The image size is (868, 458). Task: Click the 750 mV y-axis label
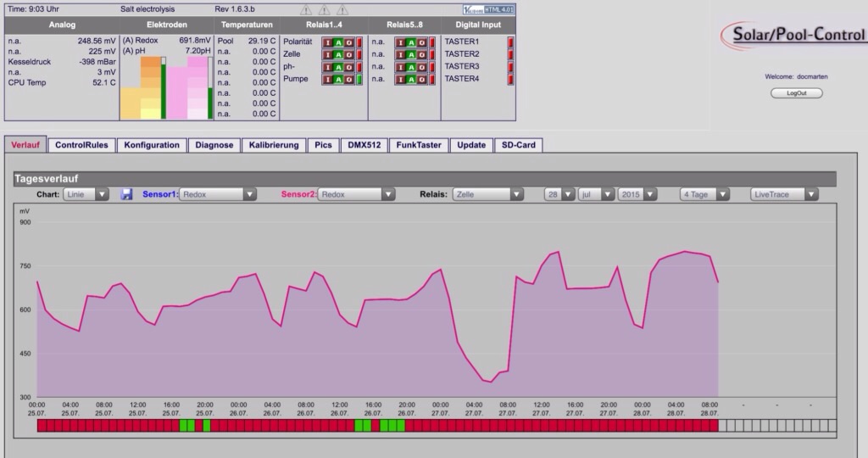[25, 266]
